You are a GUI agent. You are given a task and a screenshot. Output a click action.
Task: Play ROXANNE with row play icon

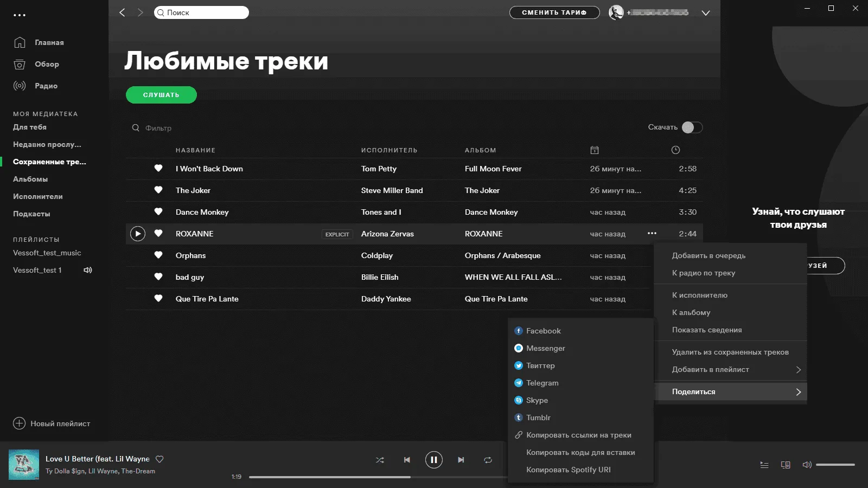138,234
